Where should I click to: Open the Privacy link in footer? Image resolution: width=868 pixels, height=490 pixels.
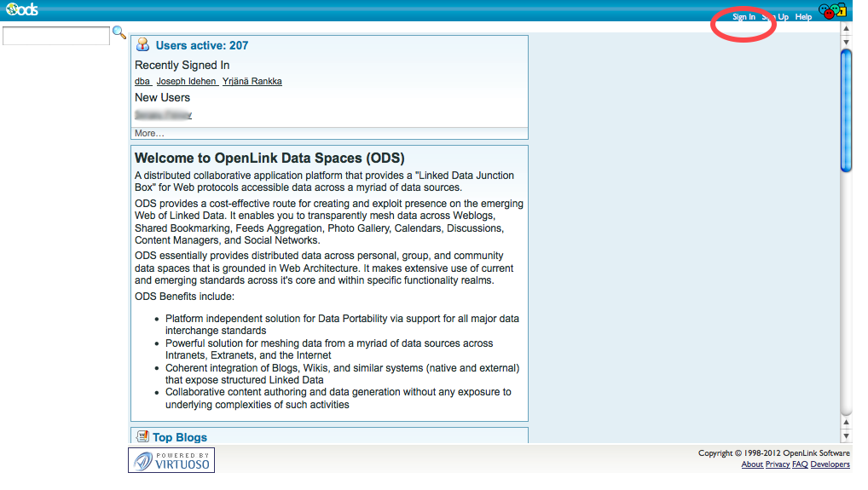point(777,464)
